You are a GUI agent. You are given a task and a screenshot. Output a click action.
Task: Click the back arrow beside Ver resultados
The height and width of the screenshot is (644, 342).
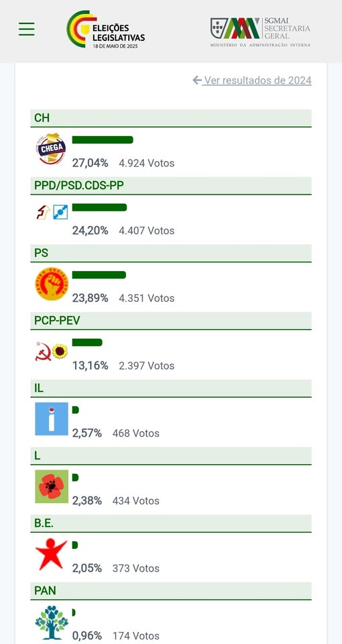click(197, 80)
